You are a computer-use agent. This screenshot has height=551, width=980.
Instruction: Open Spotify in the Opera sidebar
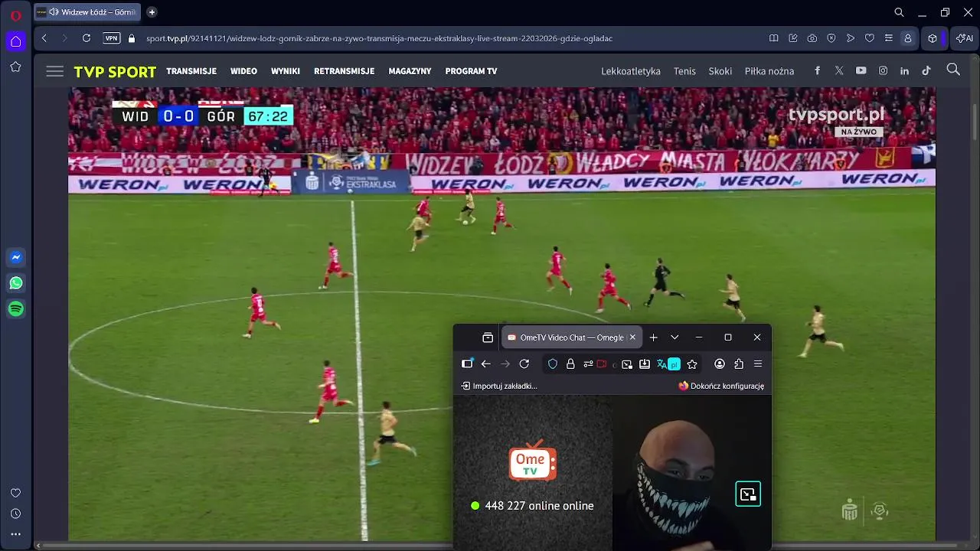click(x=15, y=308)
